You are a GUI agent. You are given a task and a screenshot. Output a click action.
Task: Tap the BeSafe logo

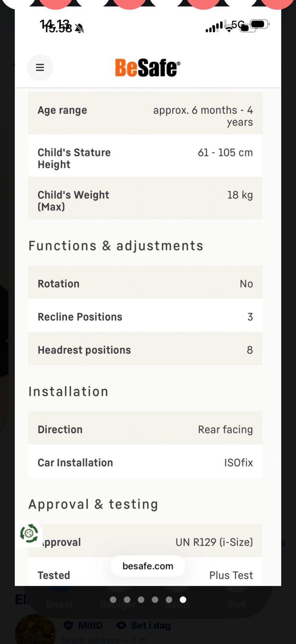coord(148,68)
